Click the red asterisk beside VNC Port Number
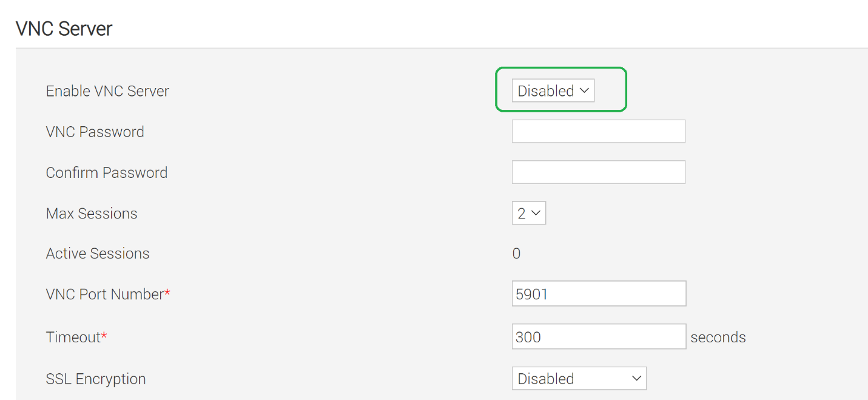 coord(167,293)
